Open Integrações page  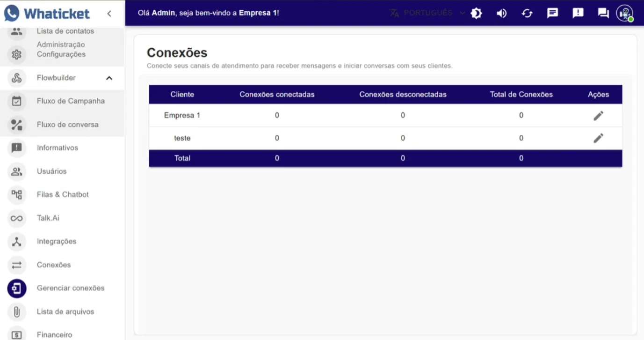tap(57, 241)
